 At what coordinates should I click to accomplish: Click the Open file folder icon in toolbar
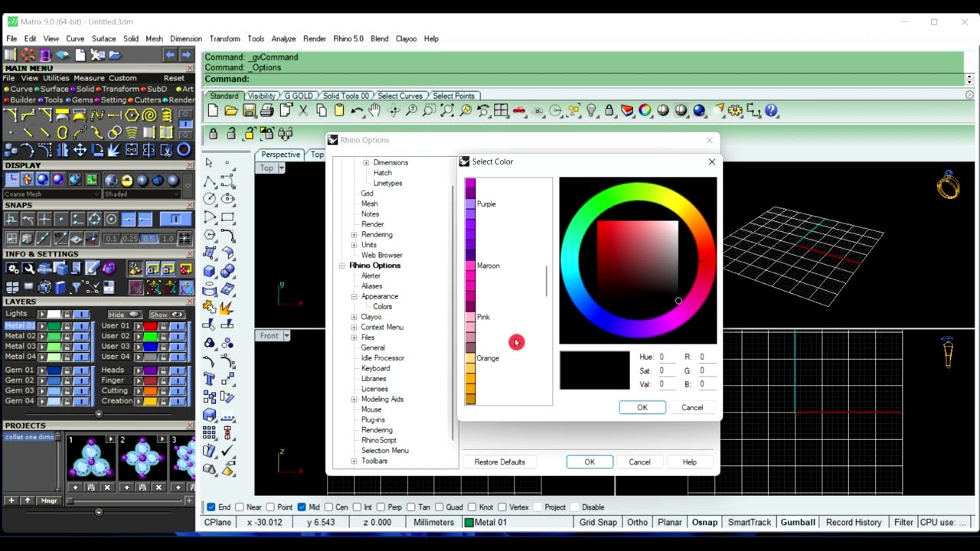tap(230, 111)
